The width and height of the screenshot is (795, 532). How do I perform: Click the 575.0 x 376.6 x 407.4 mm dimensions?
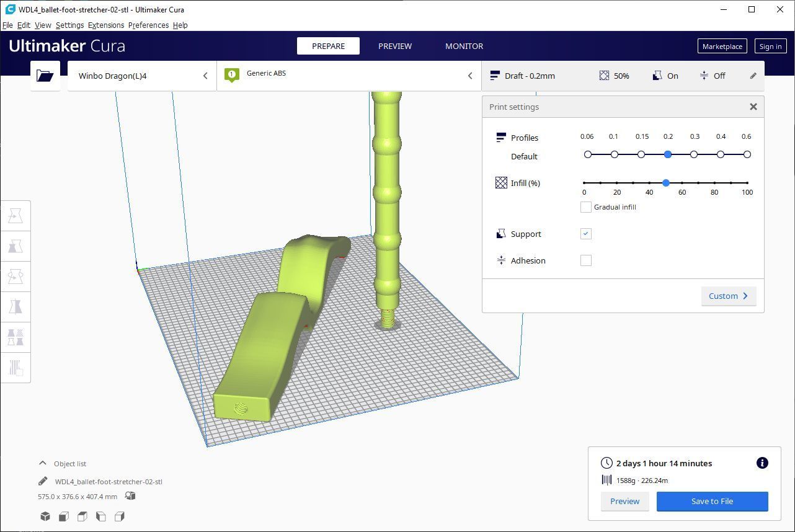[78, 496]
